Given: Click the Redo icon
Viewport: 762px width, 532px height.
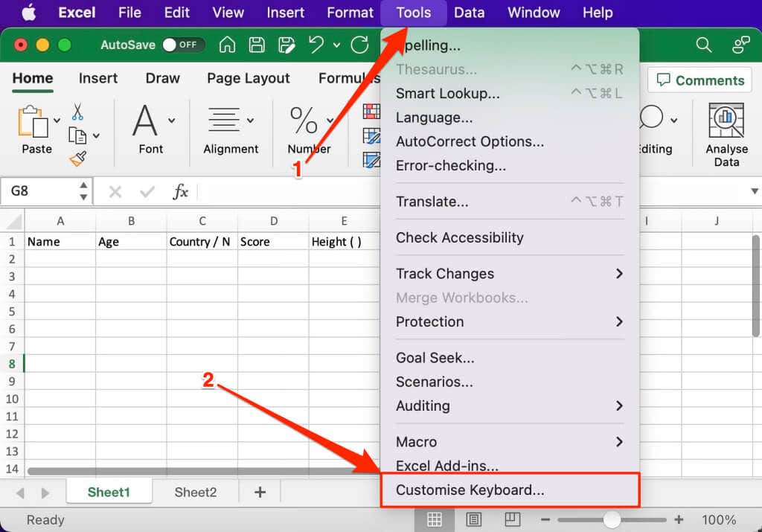Looking at the screenshot, I should [x=360, y=45].
